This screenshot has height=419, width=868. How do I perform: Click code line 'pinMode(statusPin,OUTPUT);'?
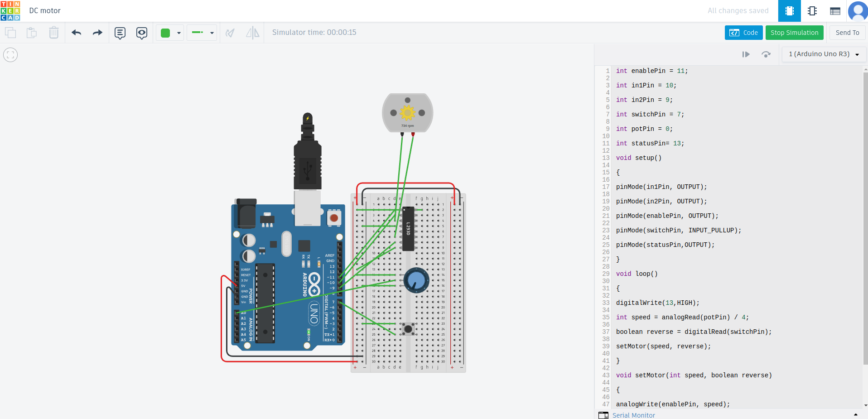tap(665, 245)
